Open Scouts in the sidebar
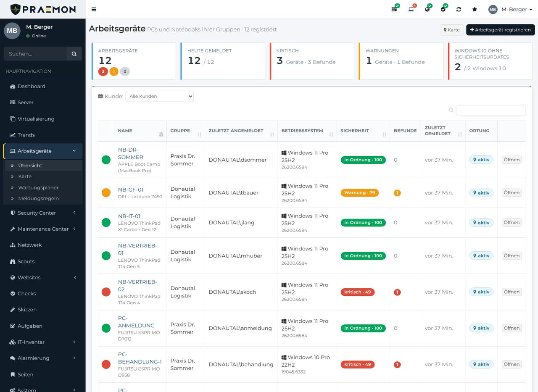This screenshot has height=392, width=538. (x=43, y=261)
